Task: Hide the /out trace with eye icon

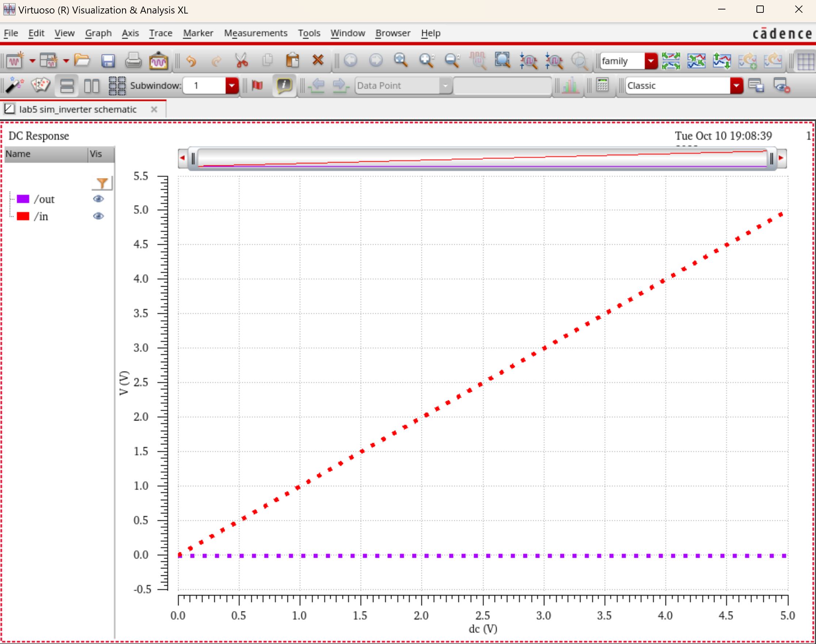Action: (98, 199)
